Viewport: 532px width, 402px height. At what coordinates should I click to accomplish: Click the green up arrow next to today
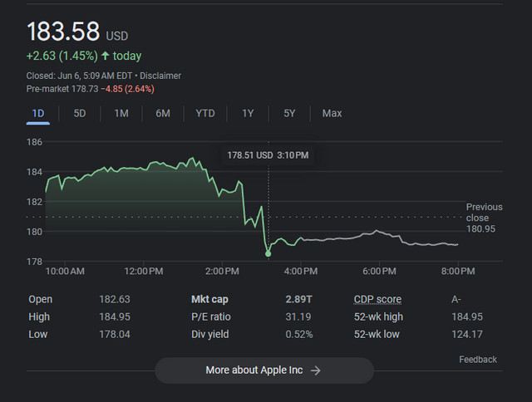point(106,56)
